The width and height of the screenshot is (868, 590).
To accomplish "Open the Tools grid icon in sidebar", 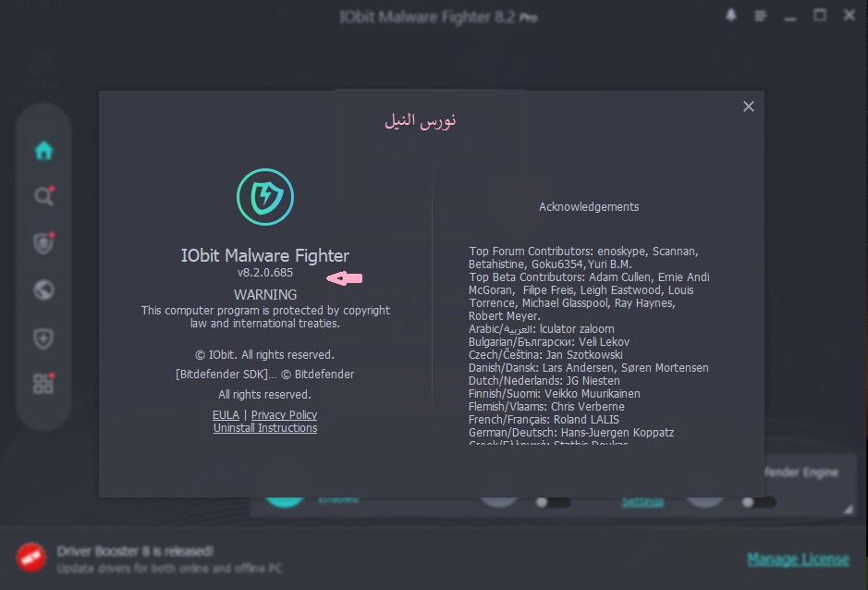I will (x=43, y=384).
